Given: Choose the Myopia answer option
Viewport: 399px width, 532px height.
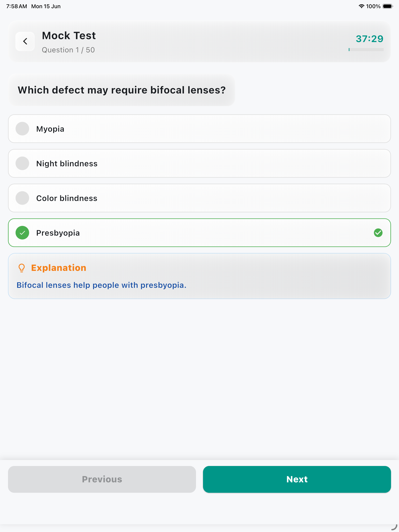Looking at the screenshot, I should coord(199,129).
